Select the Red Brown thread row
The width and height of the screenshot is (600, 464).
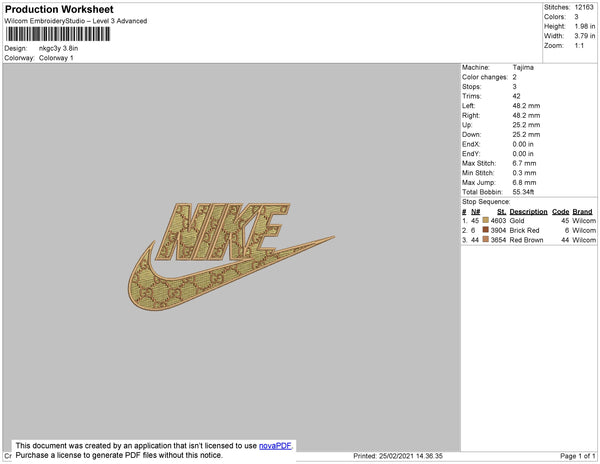[x=529, y=240]
